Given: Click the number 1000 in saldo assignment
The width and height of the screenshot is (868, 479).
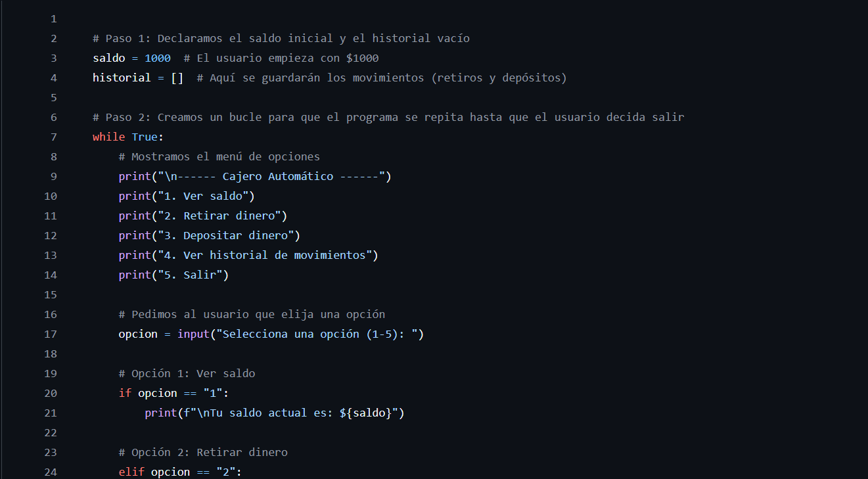Looking at the screenshot, I should coord(158,58).
